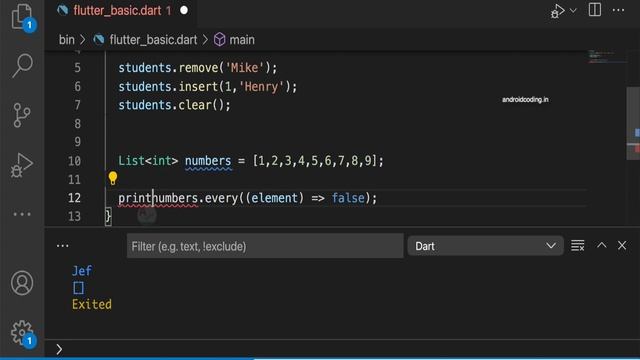Image resolution: width=640 pixels, height=360 pixels.
Task: Focus the debug console Filter field
Action: [x=265, y=246]
